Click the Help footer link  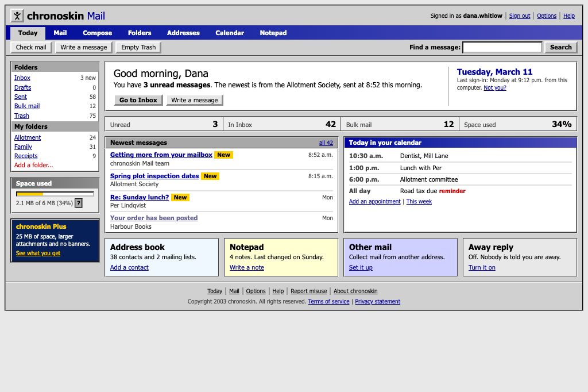click(278, 291)
